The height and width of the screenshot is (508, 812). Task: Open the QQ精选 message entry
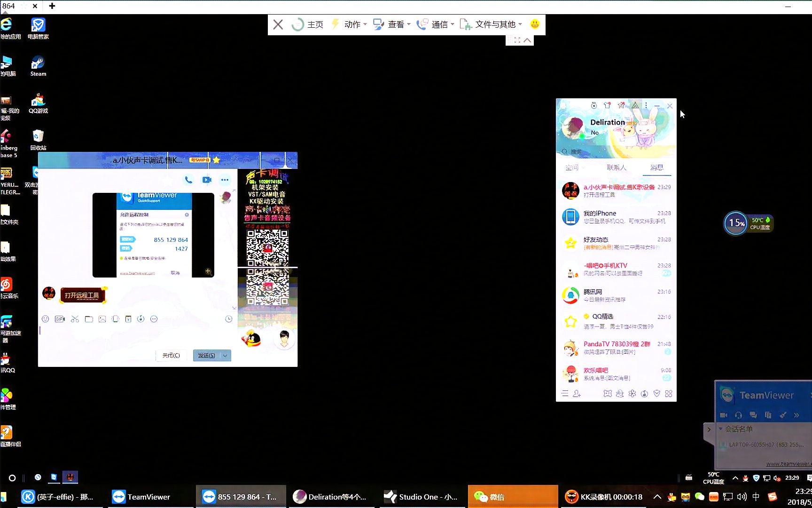tap(616, 321)
